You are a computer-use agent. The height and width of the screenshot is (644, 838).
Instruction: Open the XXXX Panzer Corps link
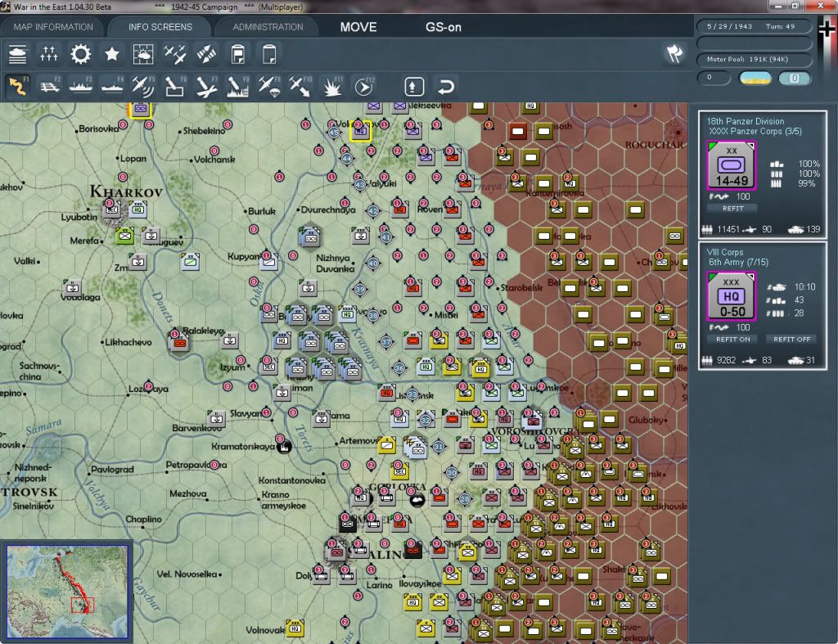[x=755, y=132]
